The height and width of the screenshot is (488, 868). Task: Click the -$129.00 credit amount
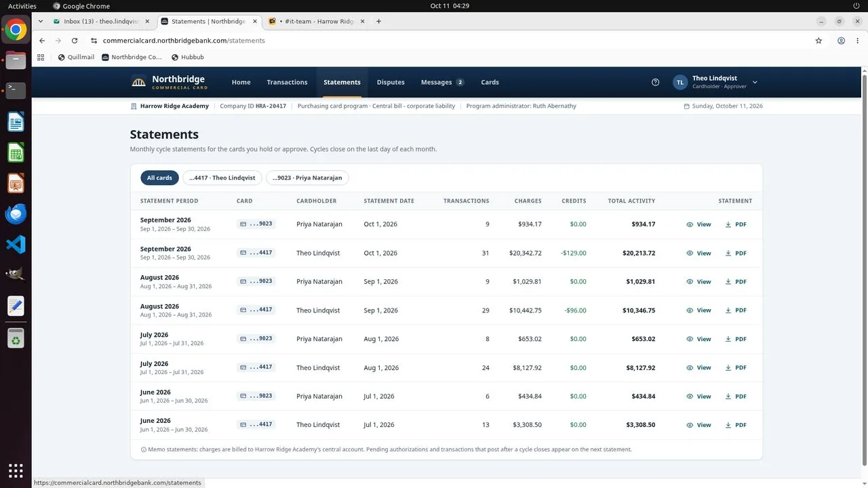point(573,253)
